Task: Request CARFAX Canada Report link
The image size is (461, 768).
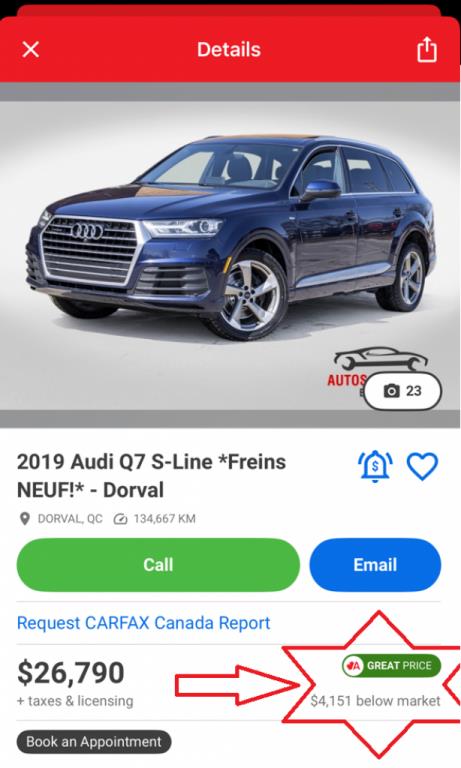Action: 144,623
